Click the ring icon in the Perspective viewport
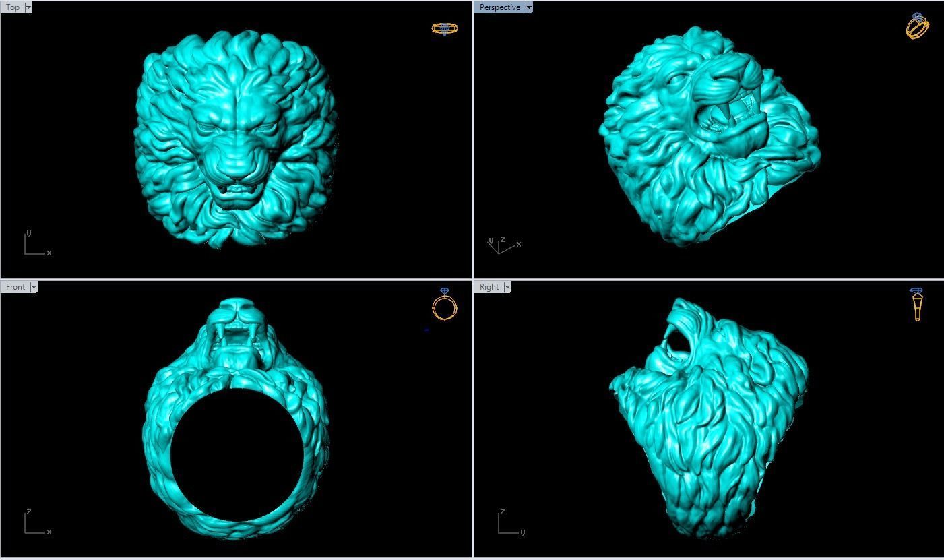 click(917, 26)
